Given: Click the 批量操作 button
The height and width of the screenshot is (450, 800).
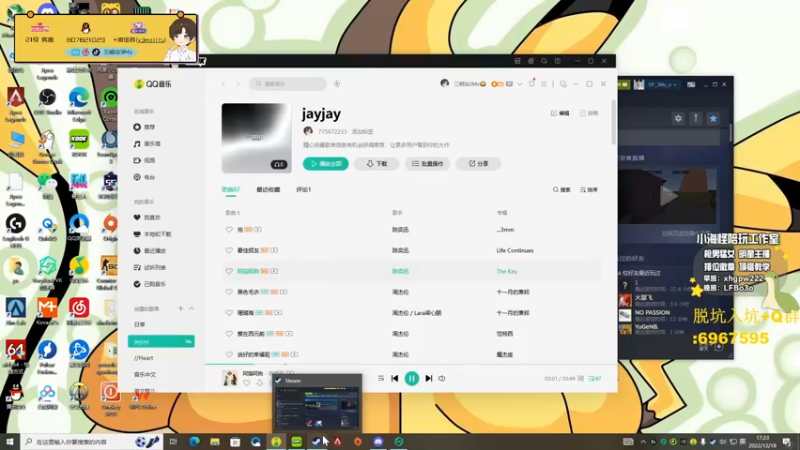Looking at the screenshot, I should click(428, 164).
